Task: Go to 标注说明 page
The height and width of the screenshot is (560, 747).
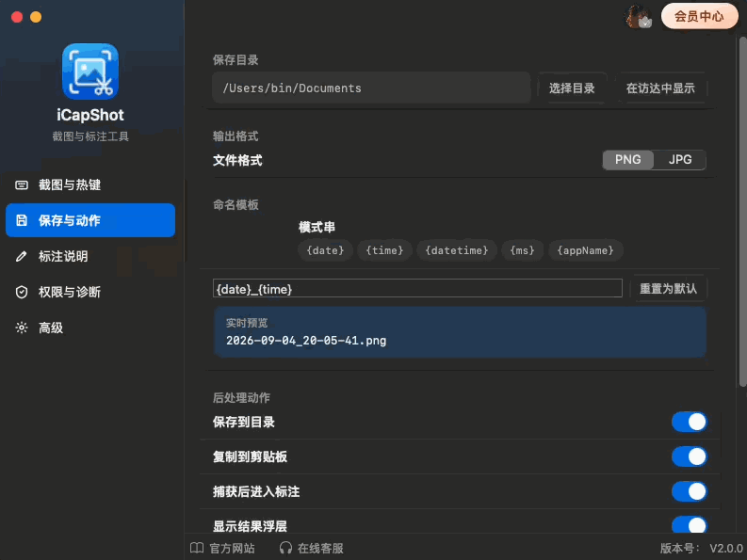Action: [90, 256]
